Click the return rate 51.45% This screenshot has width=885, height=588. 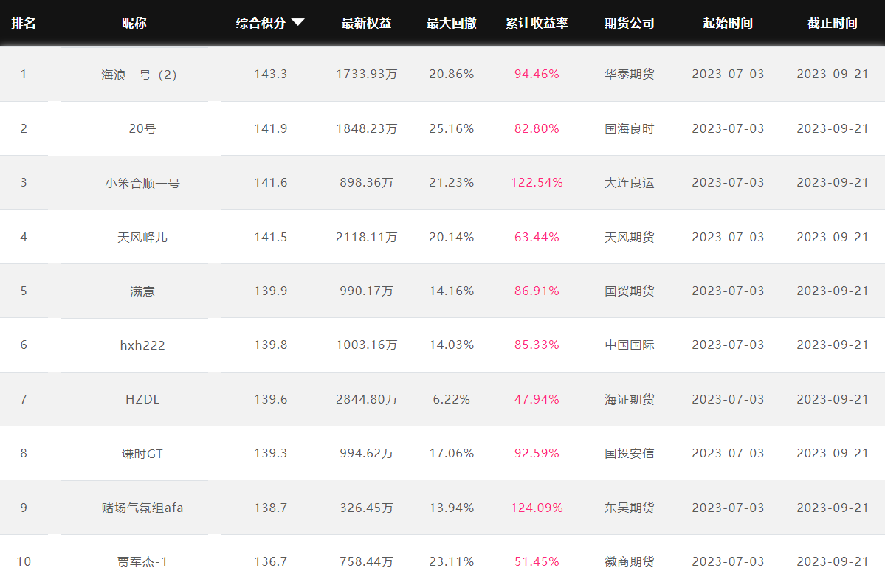(537, 561)
